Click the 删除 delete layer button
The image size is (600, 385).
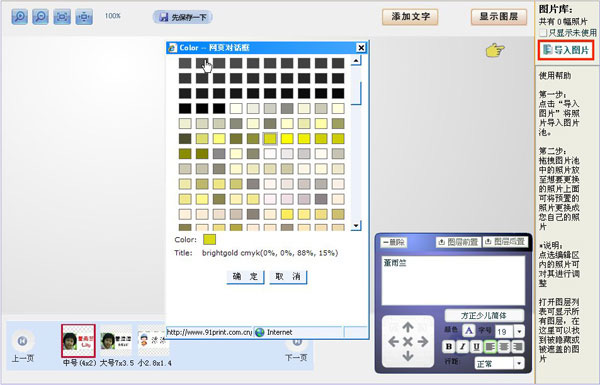[x=394, y=242]
